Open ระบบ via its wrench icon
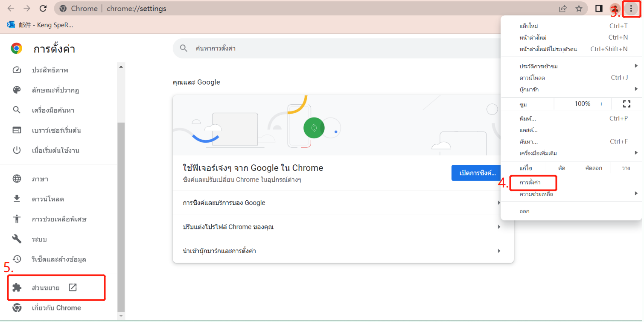Viewport: 644px width, 322px height. click(17, 239)
